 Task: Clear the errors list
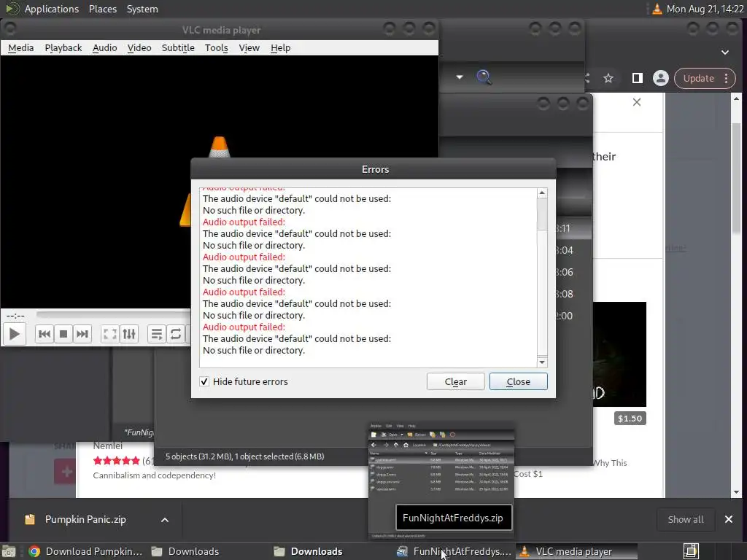click(x=455, y=381)
